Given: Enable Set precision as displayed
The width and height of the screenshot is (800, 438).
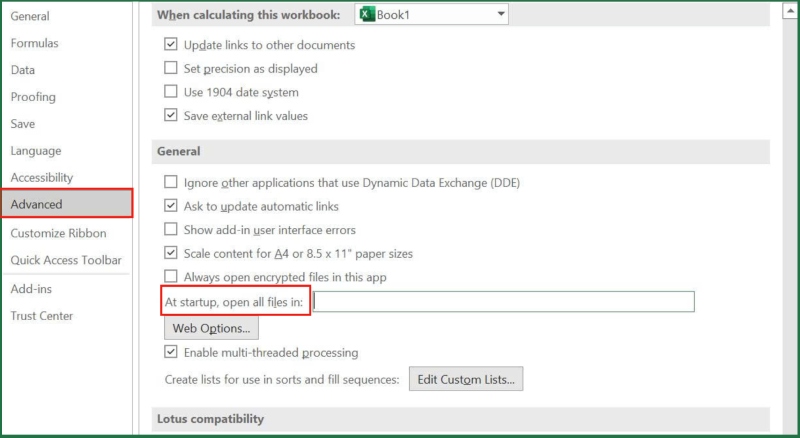Looking at the screenshot, I should pyautogui.click(x=171, y=68).
